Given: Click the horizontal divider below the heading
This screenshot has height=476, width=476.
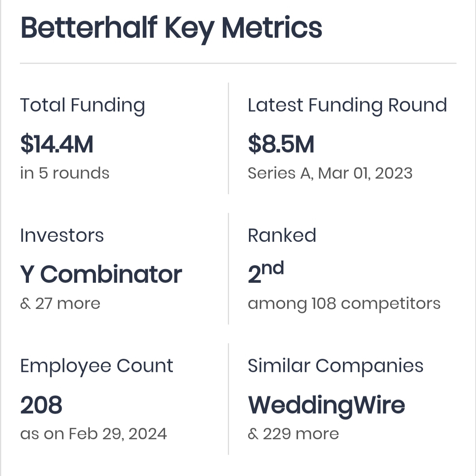Looking at the screenshot, I should click(x=238, y=63).
